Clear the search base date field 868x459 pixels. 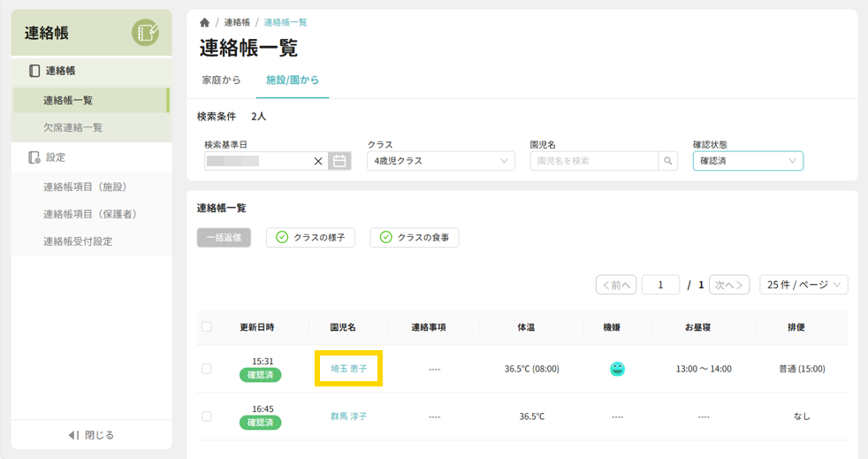(318, 162)
